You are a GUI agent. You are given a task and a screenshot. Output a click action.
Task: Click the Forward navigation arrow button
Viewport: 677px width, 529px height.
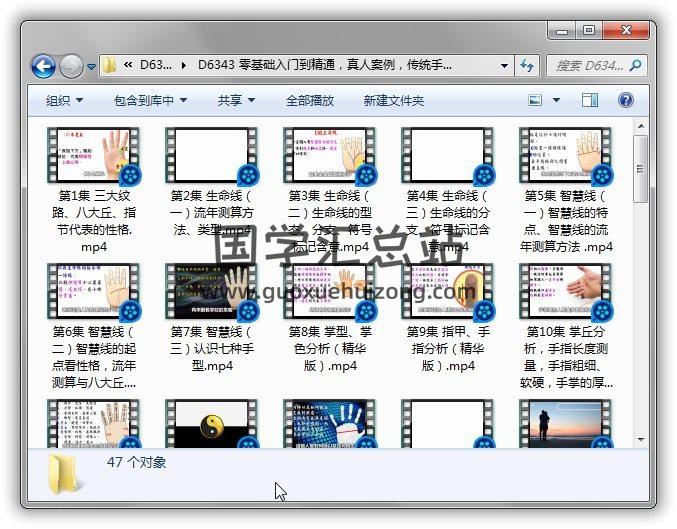71,66
